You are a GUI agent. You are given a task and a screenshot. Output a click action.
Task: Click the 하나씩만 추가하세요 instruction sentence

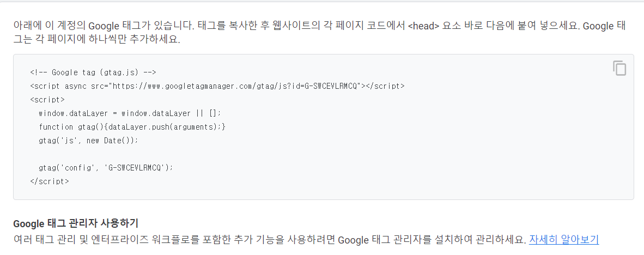pyautogui.click(x=96, y=41)
